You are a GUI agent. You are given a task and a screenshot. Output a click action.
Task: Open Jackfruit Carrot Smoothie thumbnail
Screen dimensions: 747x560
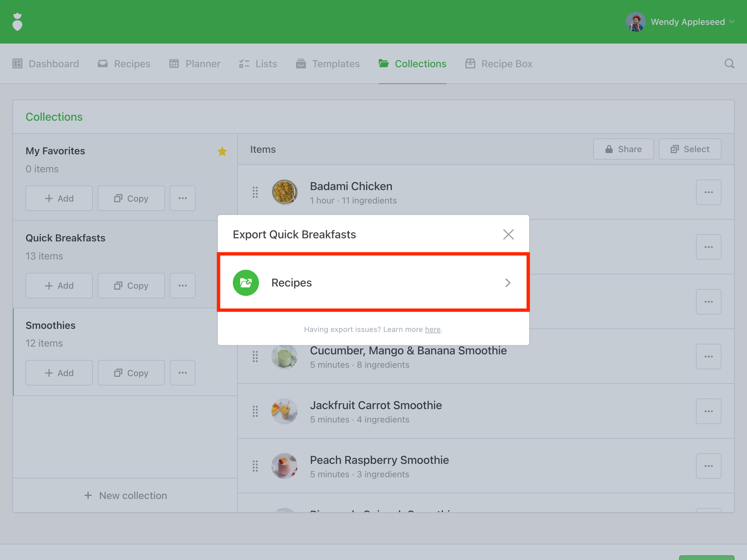(x=284, y=412)
